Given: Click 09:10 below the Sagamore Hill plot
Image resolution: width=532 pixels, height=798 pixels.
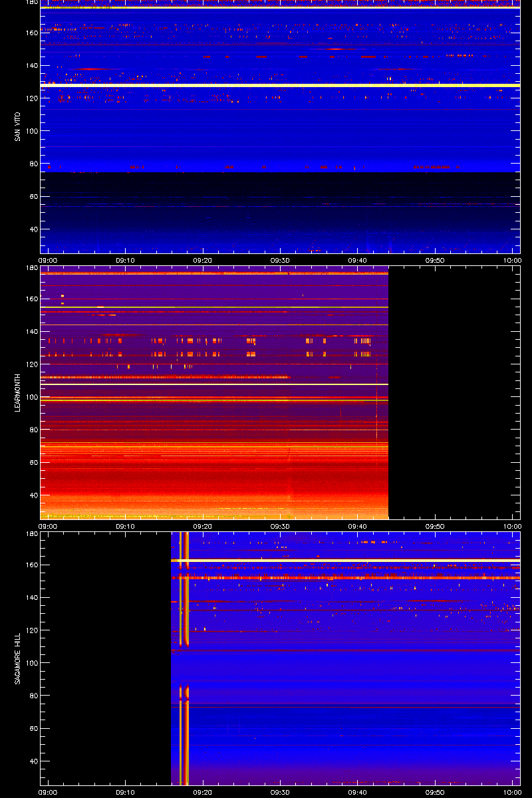Looking at the screenshot, I should tap(125, 792).
